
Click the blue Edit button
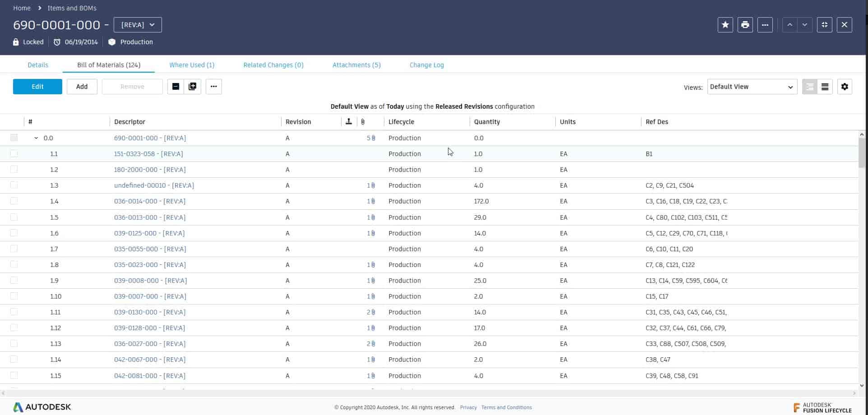pyautogui.click(x=37, y=87)
